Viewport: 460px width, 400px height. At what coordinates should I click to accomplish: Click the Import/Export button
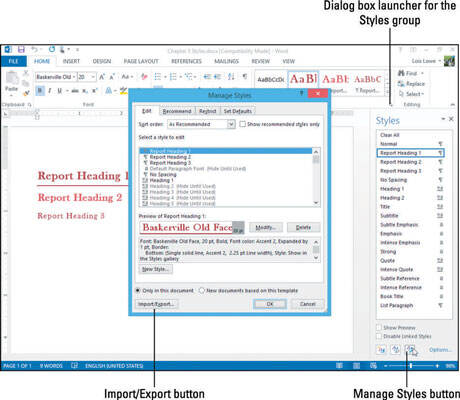click(x=156, y=304)
